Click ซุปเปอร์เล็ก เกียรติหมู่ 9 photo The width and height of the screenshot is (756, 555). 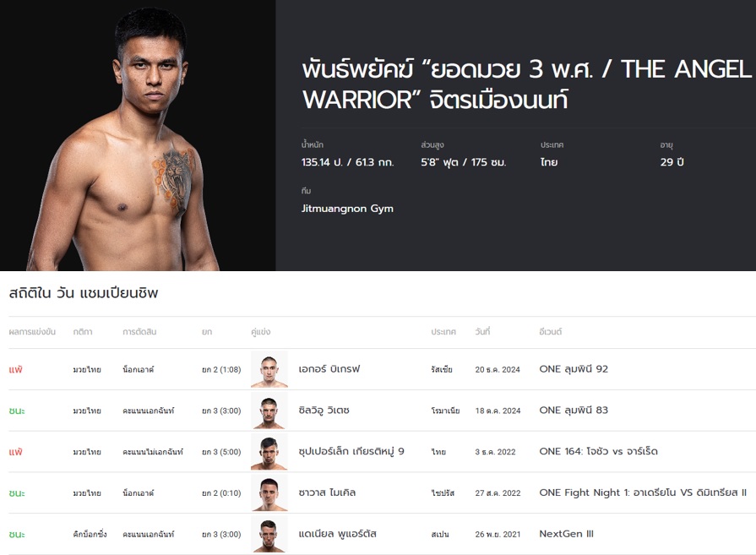pyautogui.click(x=269, y=452)
